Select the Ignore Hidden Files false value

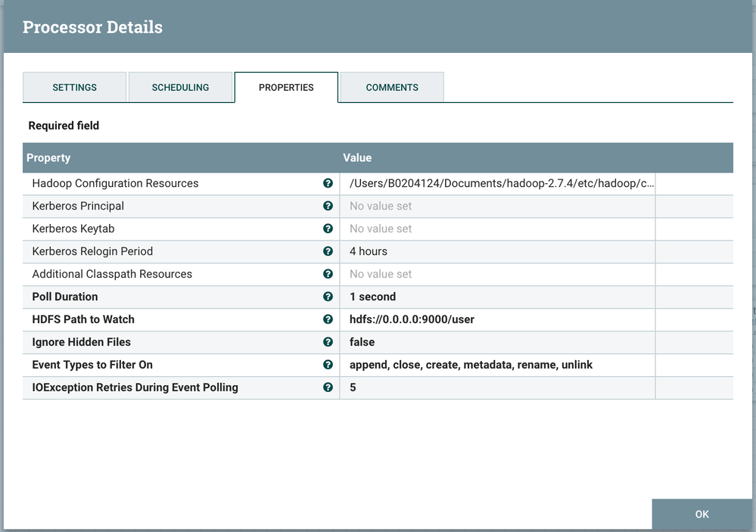[x=362, y=342]
